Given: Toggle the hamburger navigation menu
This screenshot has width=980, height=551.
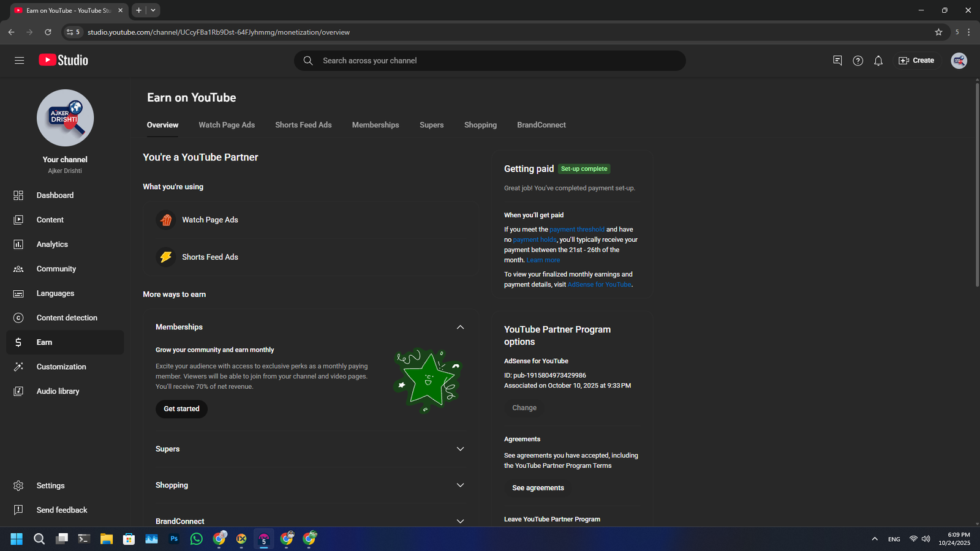Looking at the screenshot, I should 20,60.
